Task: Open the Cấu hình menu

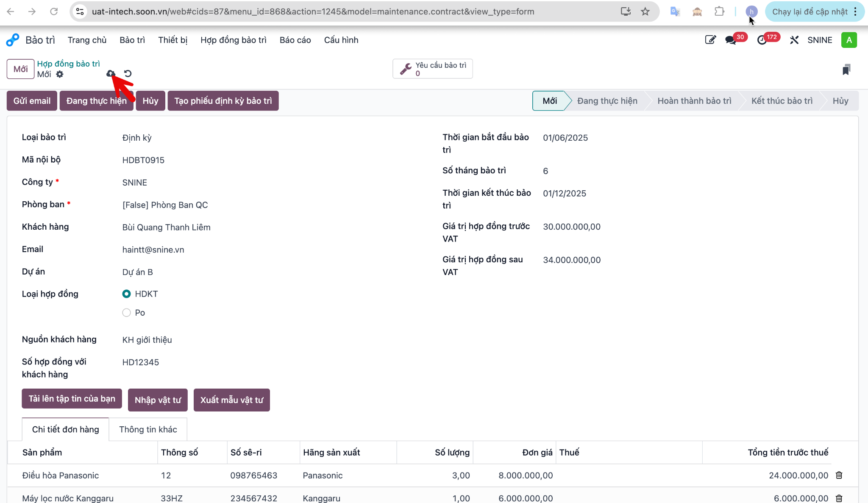Action: click(x=341, y=40)
